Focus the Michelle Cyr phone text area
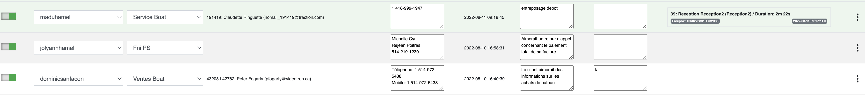 point(417,47)
